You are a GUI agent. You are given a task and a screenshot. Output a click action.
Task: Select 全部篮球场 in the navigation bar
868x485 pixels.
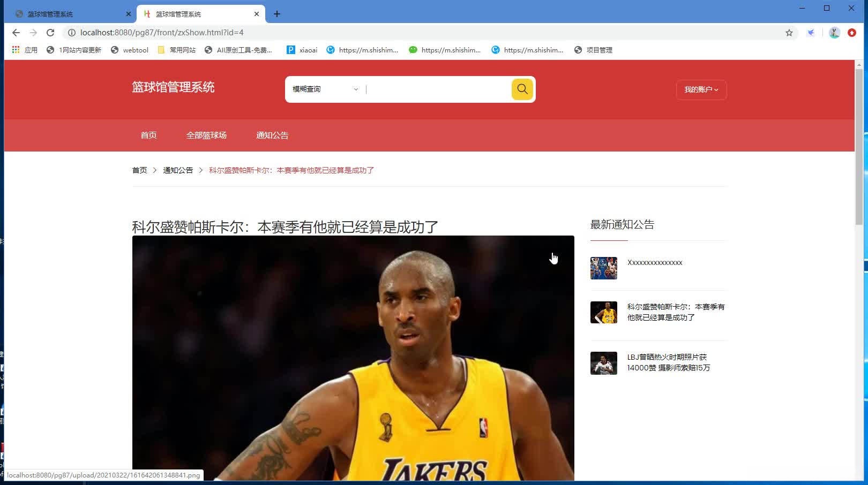pyautogui.click(x=206, y=135)
